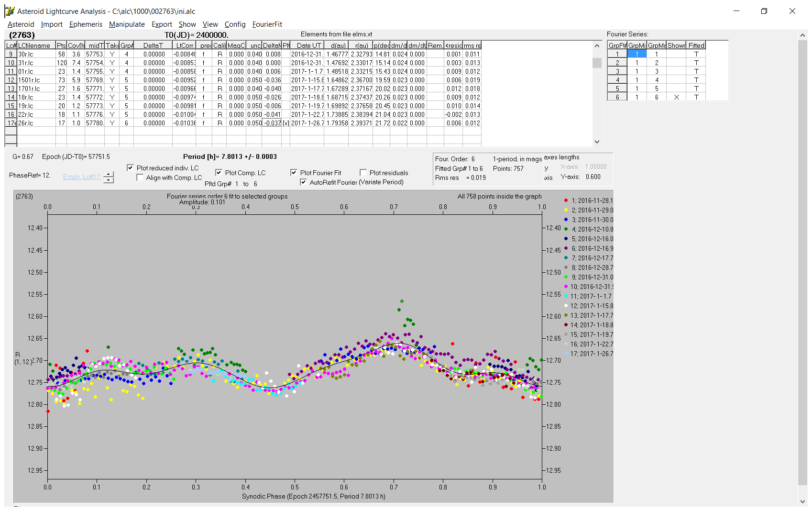This screenshot has width=812, height=511.
Task: Click the Fitted T cell in Fourier row 3
Action: click(x=696, y=71)
